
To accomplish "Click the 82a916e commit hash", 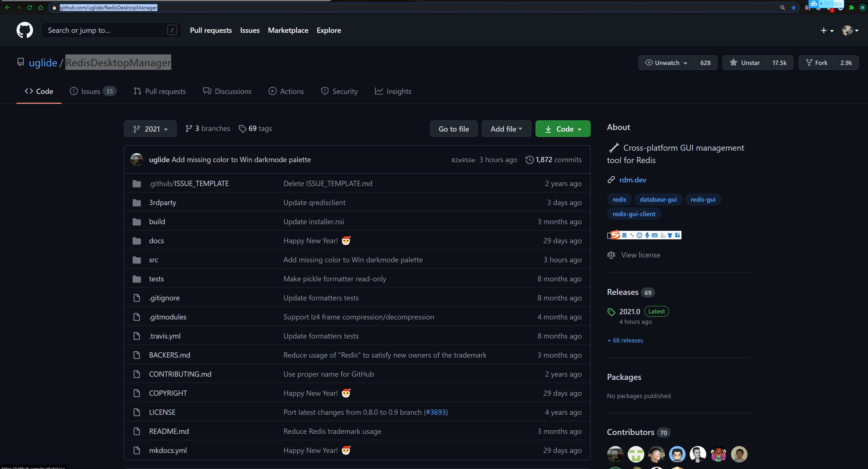I will point(463,160).
